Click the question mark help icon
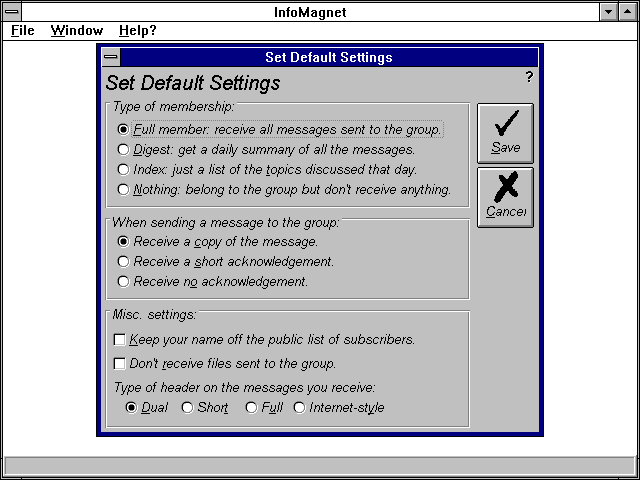Image resolution: width=640 pixels, height=480 pixels. pyautogui.click(x=529, y=77)
